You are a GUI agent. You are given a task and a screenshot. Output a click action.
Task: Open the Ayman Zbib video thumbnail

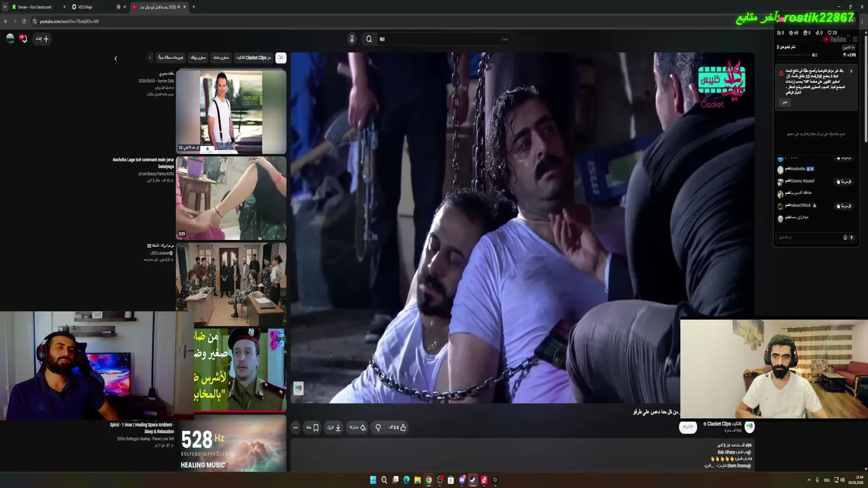point(231,113)
